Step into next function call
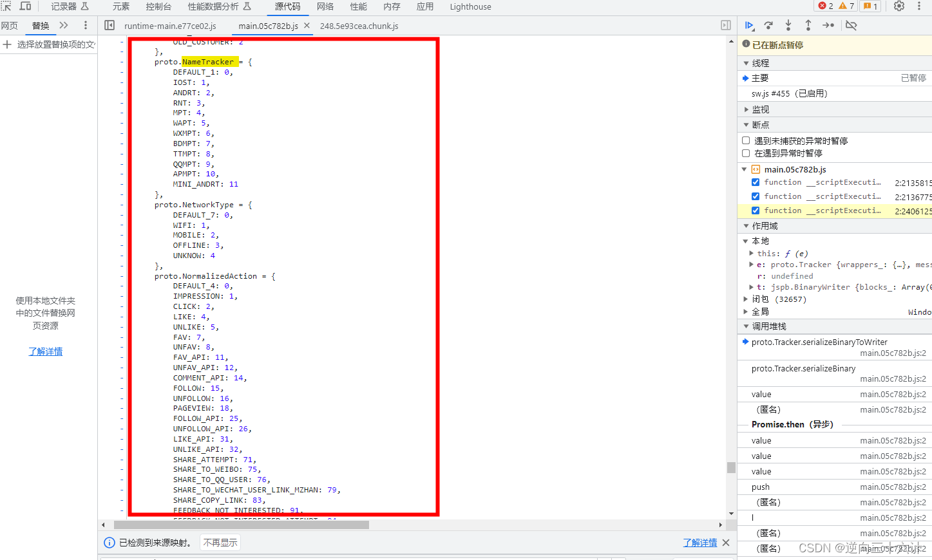932x560 pixels. pos(788,25)
